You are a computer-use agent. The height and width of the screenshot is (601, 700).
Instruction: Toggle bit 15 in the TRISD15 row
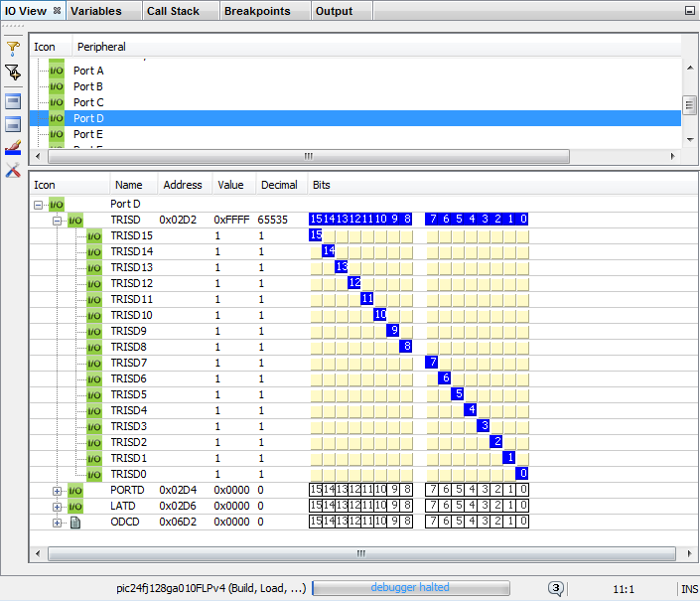coord(316,235)
